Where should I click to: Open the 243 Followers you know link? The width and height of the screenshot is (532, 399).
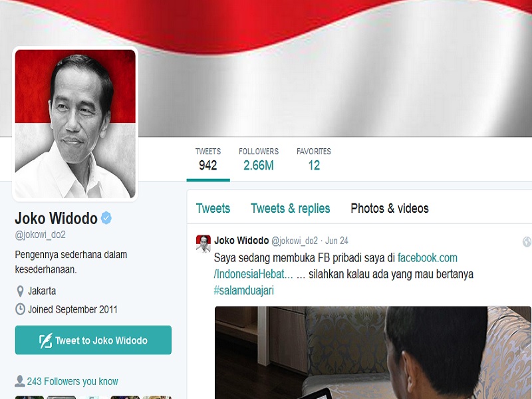(72, 381)
